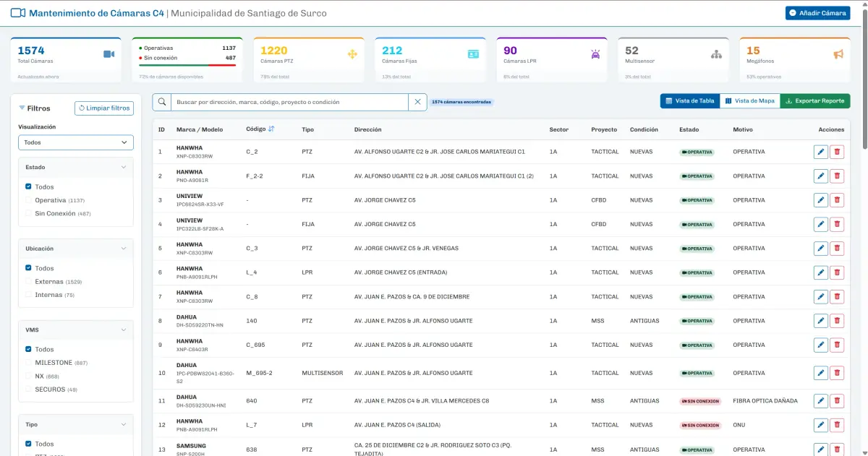Screen dimensions: 868x456
Task: Check NX VMS filter
Action: 28,376
